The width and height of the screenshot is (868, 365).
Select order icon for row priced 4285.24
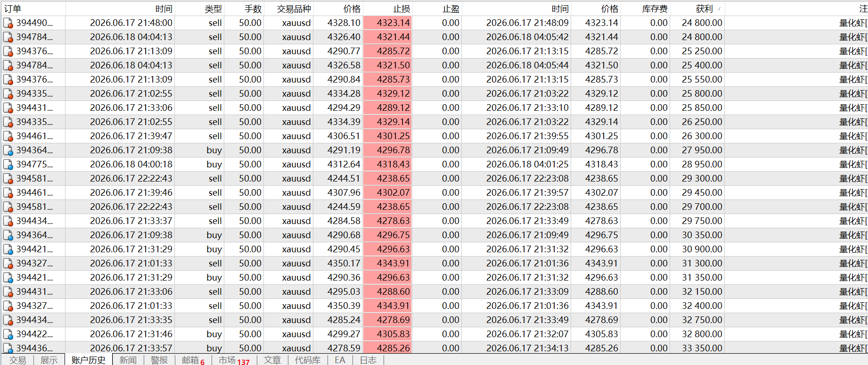point(8,320)
